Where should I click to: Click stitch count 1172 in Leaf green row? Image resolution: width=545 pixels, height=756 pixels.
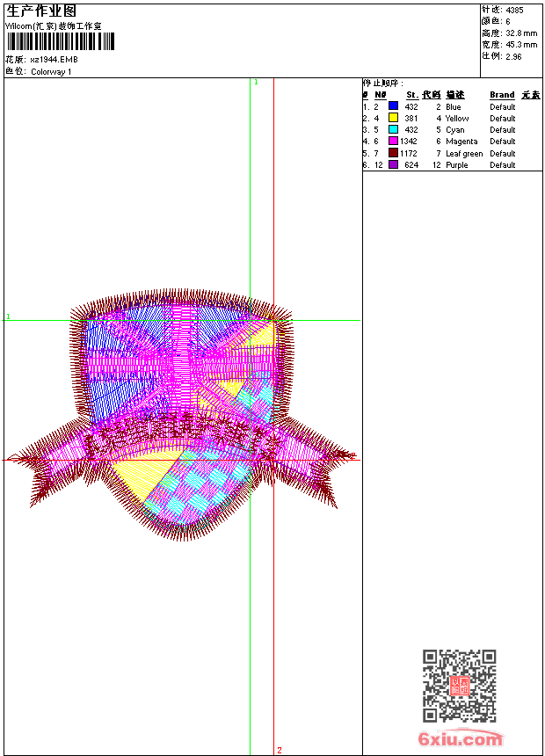[x=409, y=154]
